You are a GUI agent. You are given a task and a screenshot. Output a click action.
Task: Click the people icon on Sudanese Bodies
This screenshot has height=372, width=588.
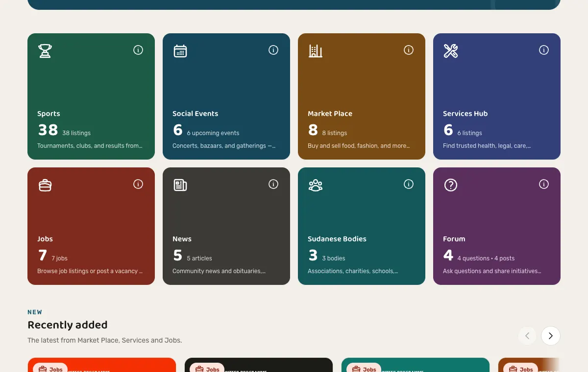tap(316, 185)
